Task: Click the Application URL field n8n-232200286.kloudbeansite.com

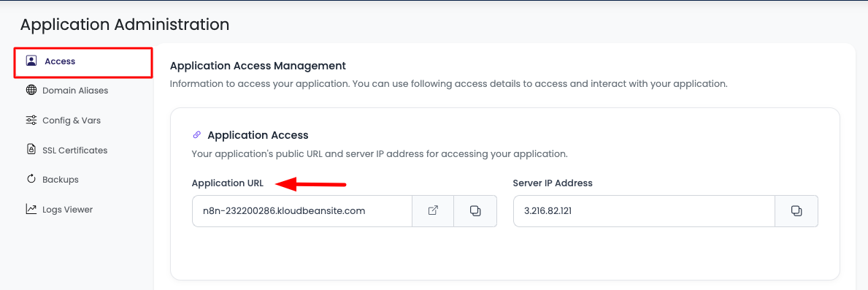Action: pyautogui.click(x=302, y=211)
